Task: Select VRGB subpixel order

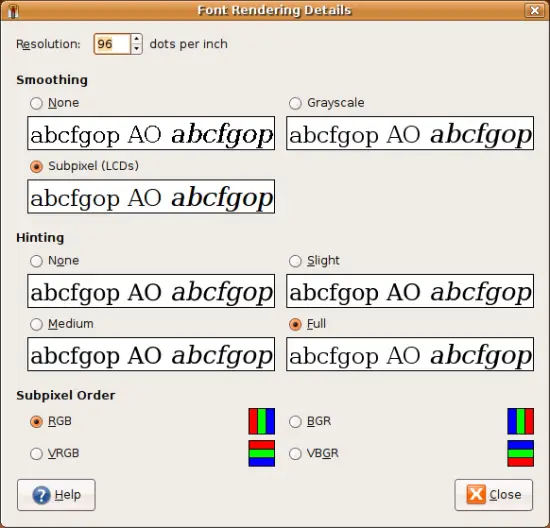Action: pos(36,454)
